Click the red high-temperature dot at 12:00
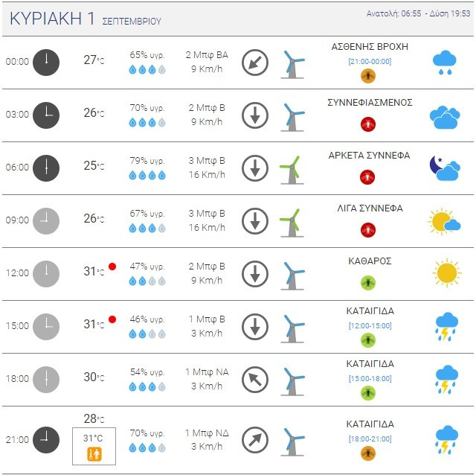Image resolution: width=476 pixels, height=475 pixels. point(112,267)
